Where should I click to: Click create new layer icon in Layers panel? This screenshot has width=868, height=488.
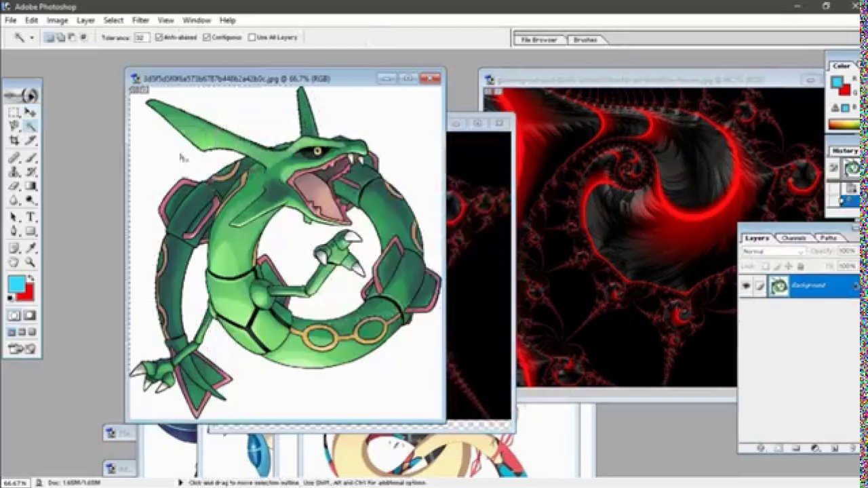[834, 448]
